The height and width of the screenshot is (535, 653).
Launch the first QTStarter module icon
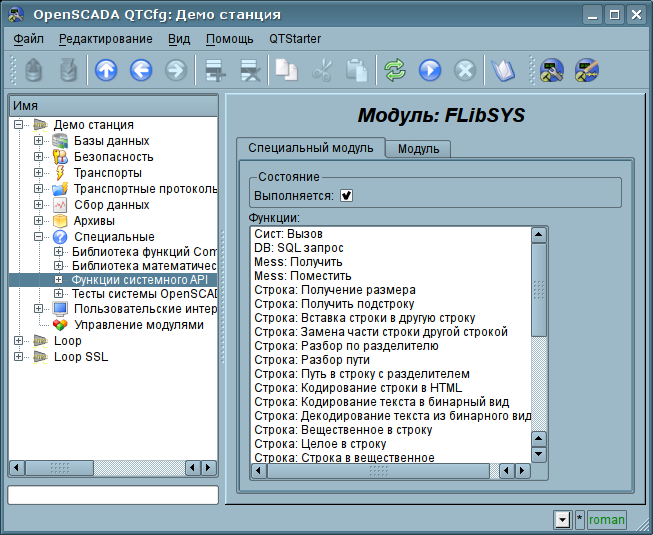point(551,70)
